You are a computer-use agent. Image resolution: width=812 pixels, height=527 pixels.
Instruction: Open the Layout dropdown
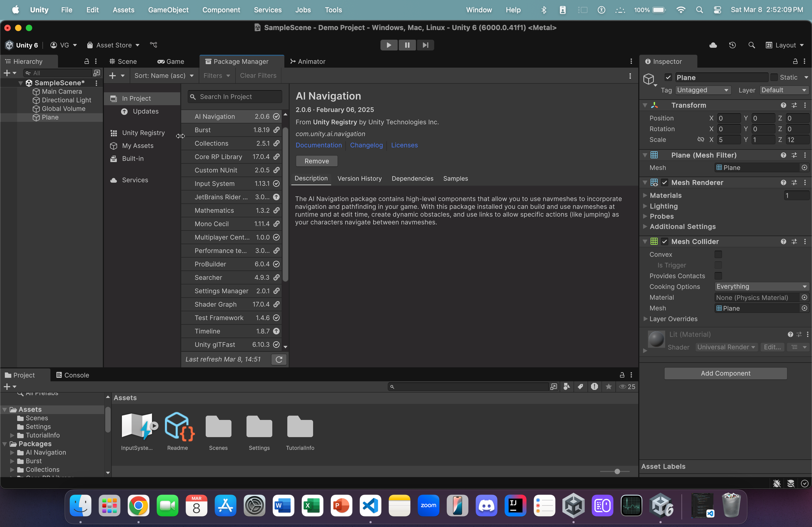(785, 45)
